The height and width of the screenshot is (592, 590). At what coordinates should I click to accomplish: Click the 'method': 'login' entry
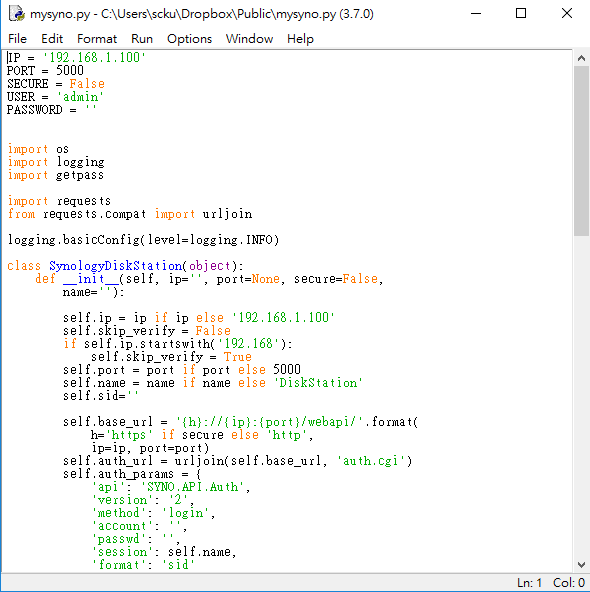[153, 513]
